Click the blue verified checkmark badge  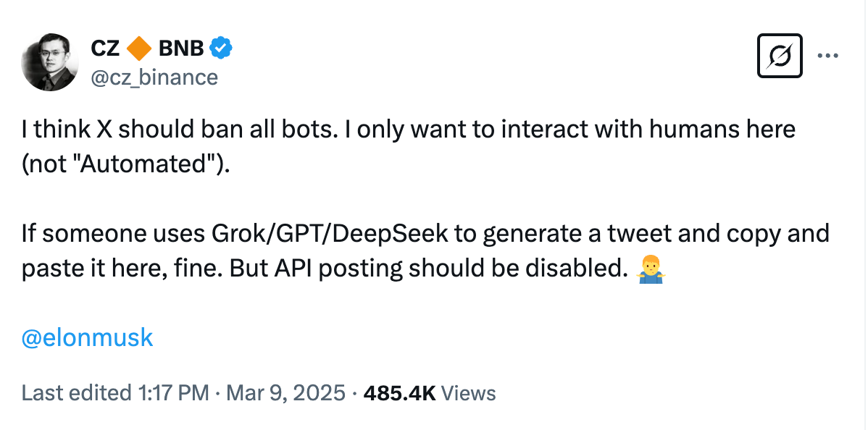220,47
